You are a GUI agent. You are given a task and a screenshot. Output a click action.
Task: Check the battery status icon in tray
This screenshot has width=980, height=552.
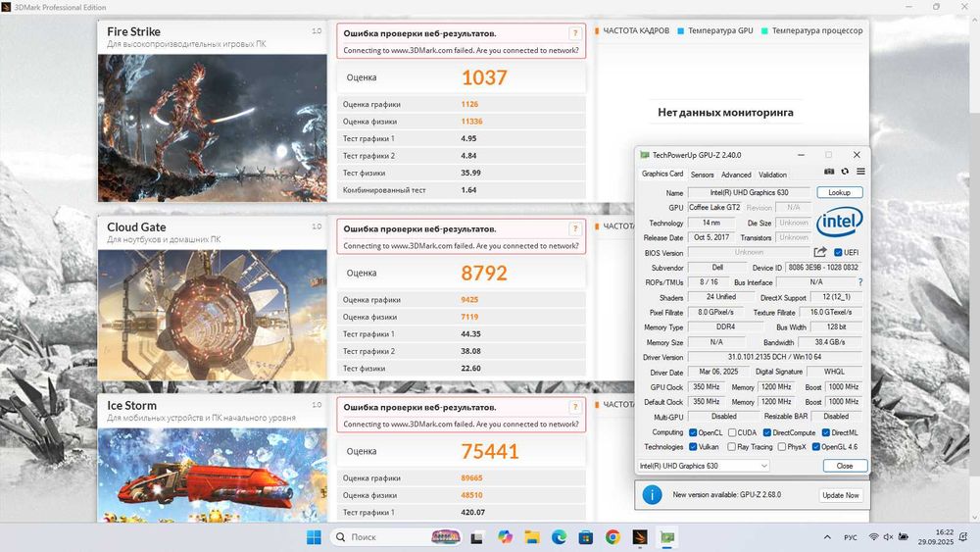(x=904, y=537)
